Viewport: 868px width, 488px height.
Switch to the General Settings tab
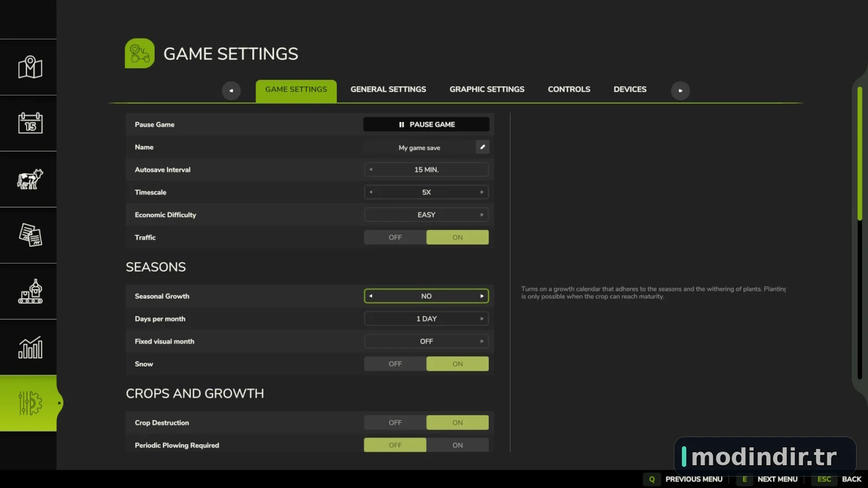pos(388,89)
